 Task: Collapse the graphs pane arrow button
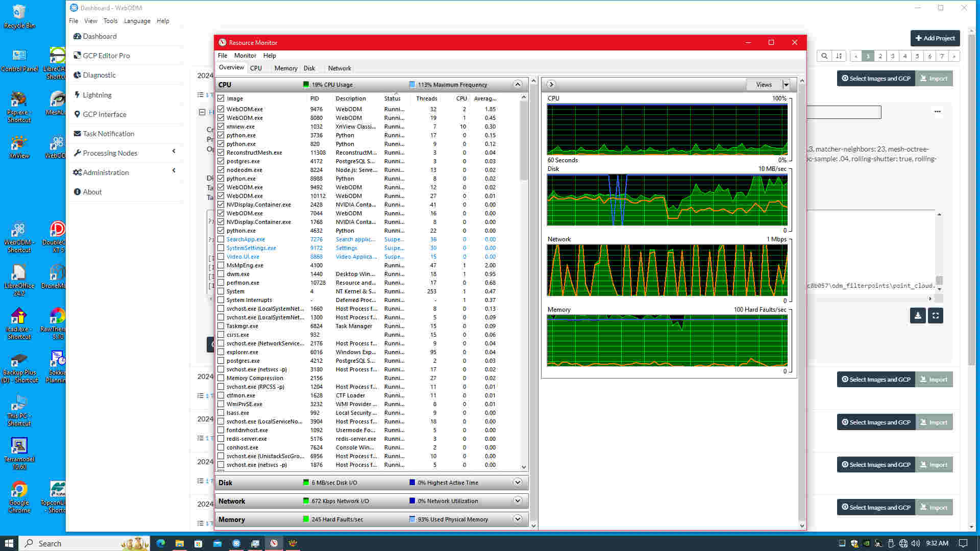pos(551,85)
